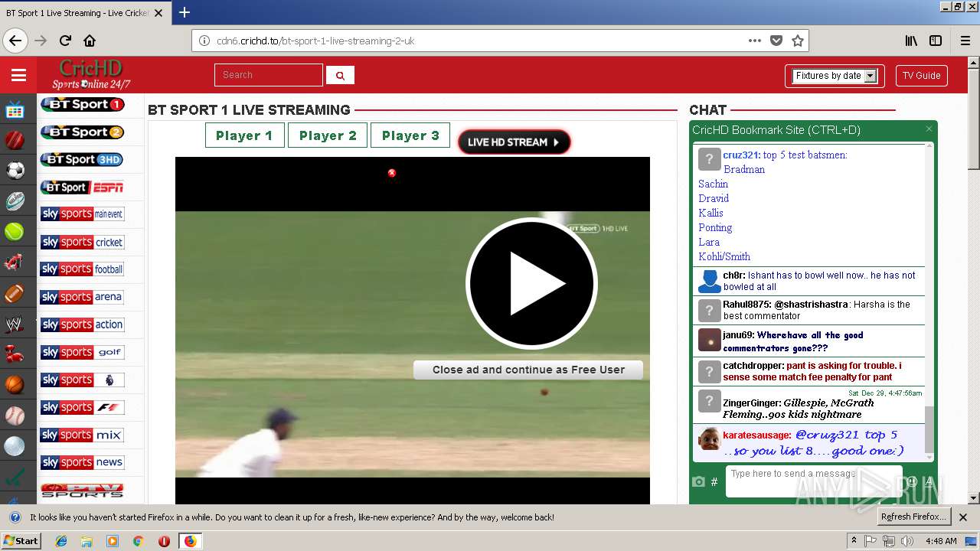Launch Opera from the taskbar
Viewport: 980px width, 551px height.
coord(164,541)
